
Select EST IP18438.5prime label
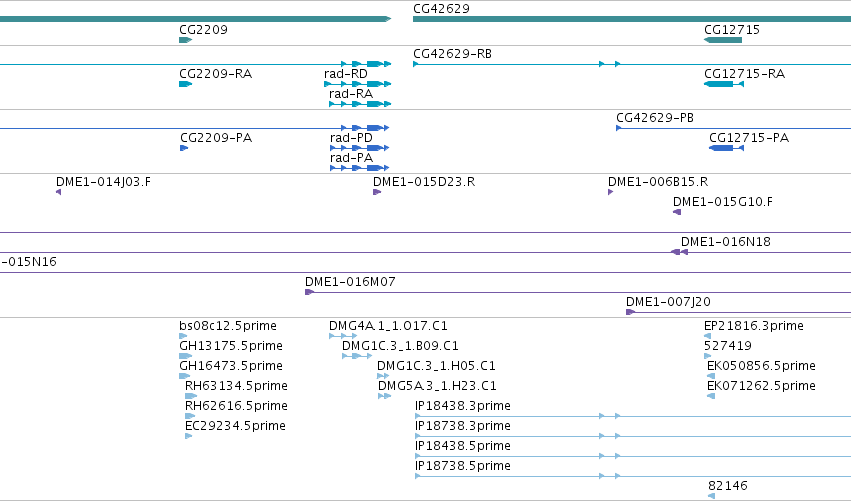462,446
